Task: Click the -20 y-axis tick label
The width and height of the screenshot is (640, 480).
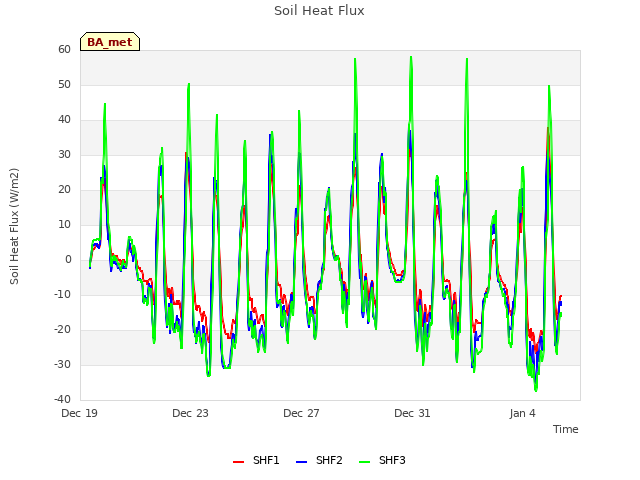Action: tap(62, 329)
